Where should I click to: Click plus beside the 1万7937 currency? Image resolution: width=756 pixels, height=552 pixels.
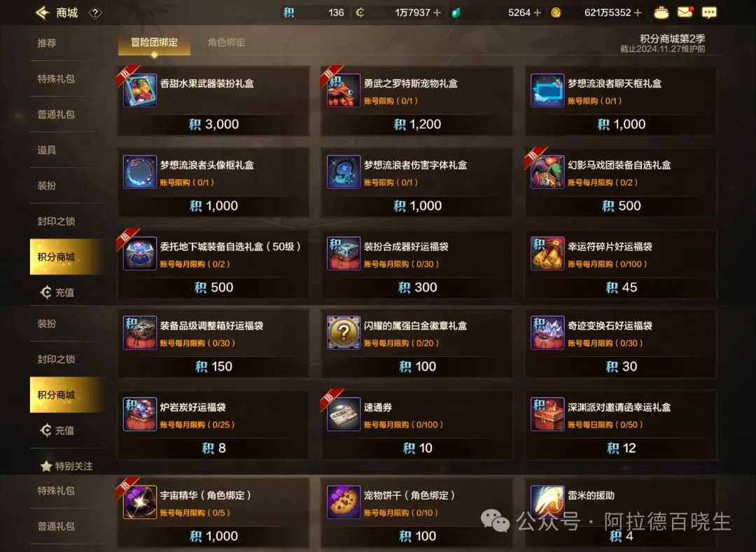tap(437, 13)
